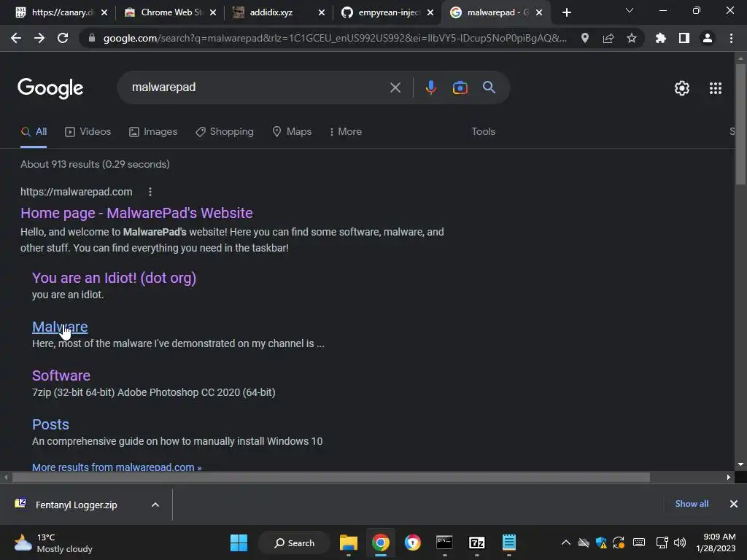Open the Software sitelink
Screen dimensions: 747x560
click(x=61, y=376)
